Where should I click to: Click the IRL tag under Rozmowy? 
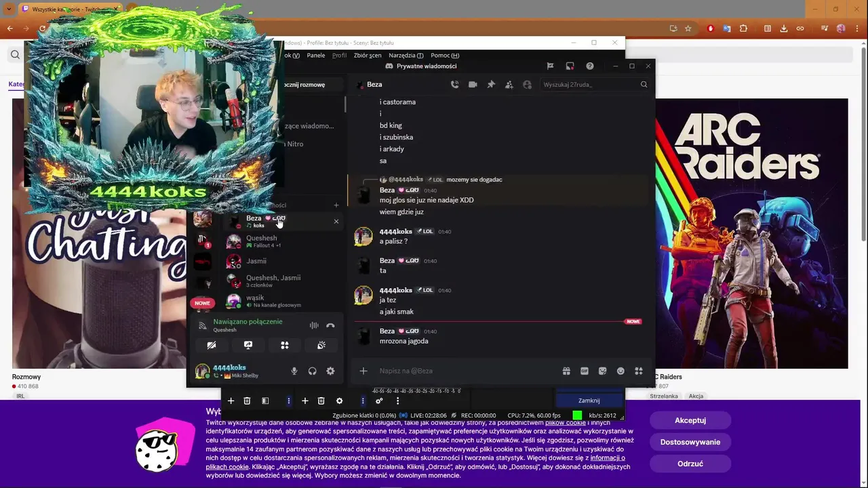[x=20, y=396]
